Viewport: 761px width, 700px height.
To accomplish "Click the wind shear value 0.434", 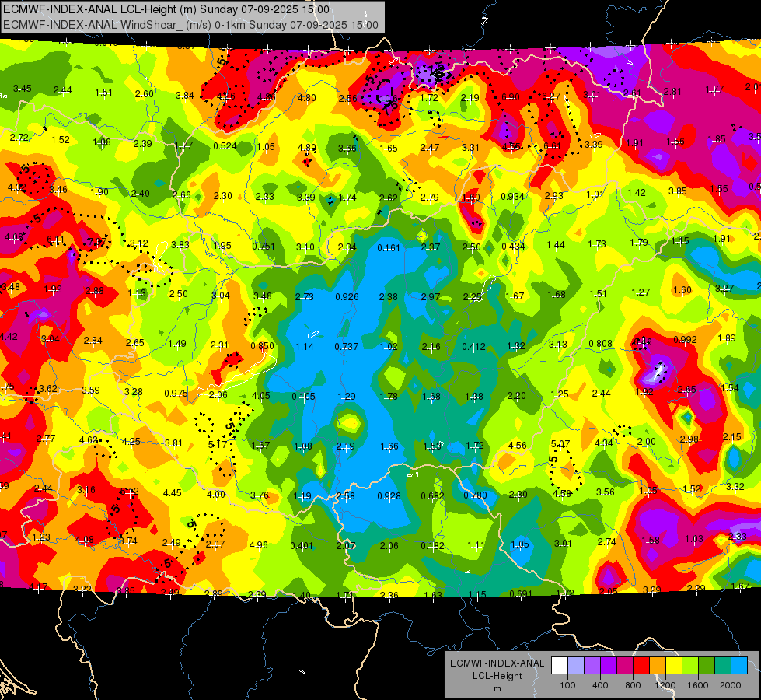I will click(514, 247).
